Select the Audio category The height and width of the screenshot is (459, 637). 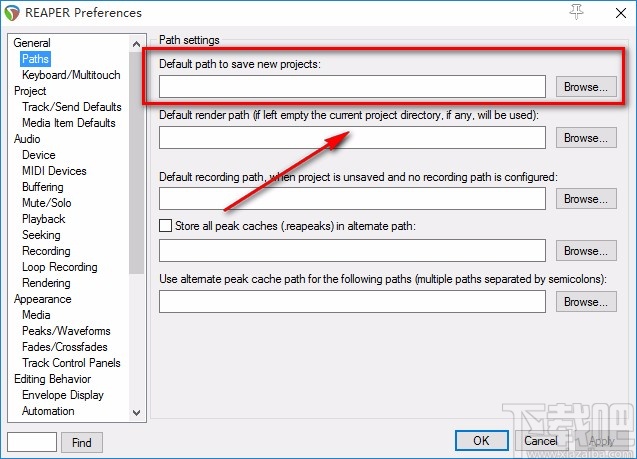(27, 139)
